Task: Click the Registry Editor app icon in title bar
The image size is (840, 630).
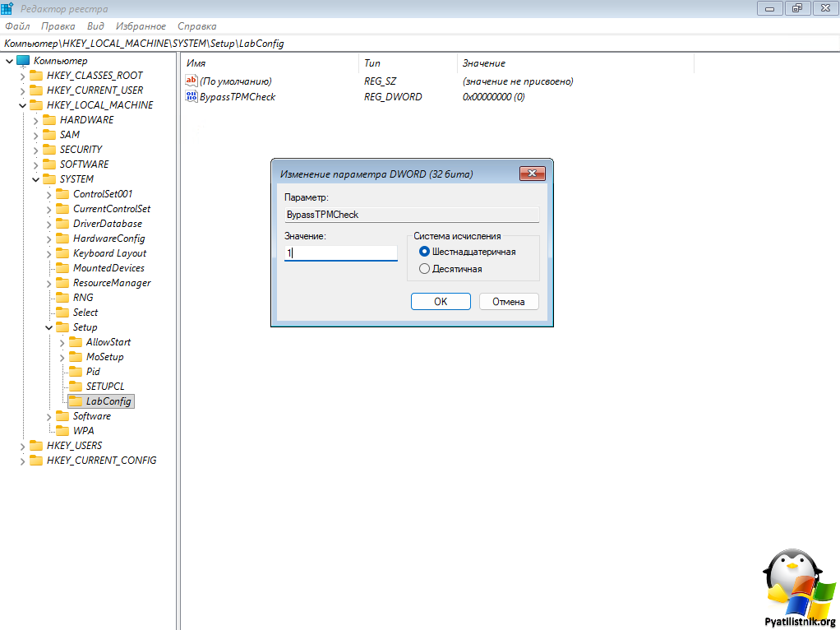Action: (7, 8)
